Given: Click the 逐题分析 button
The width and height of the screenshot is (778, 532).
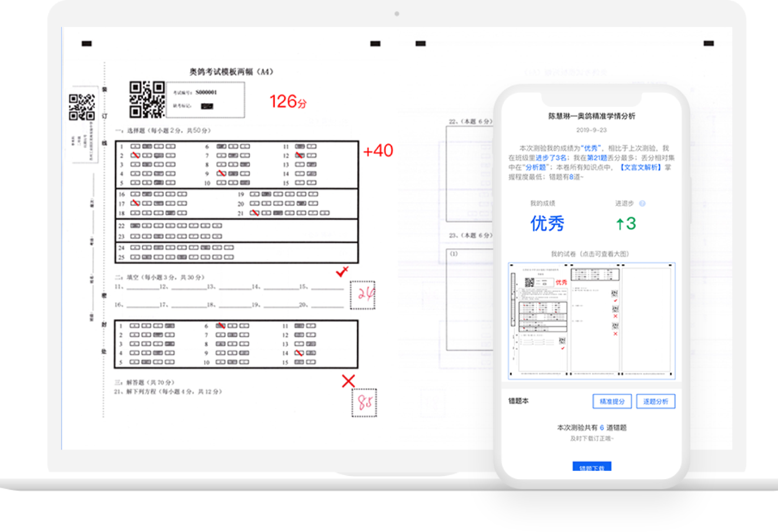Looking at the screenshot, I should [656, 401].
